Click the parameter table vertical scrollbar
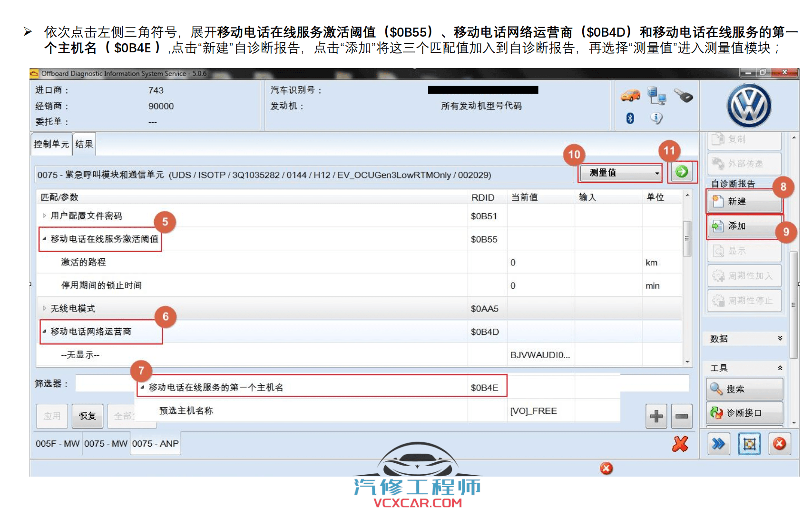The width and height of the screenshot is (812, 508). [687, 238]
